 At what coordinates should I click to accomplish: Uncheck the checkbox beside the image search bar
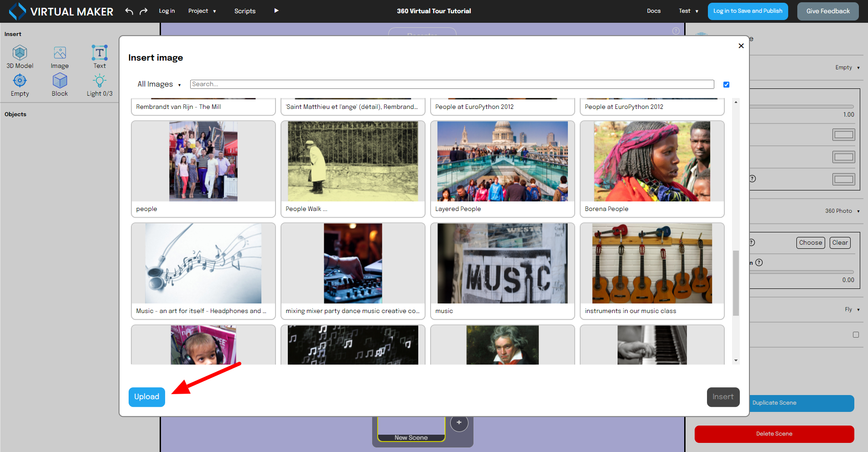click(726, 84)
